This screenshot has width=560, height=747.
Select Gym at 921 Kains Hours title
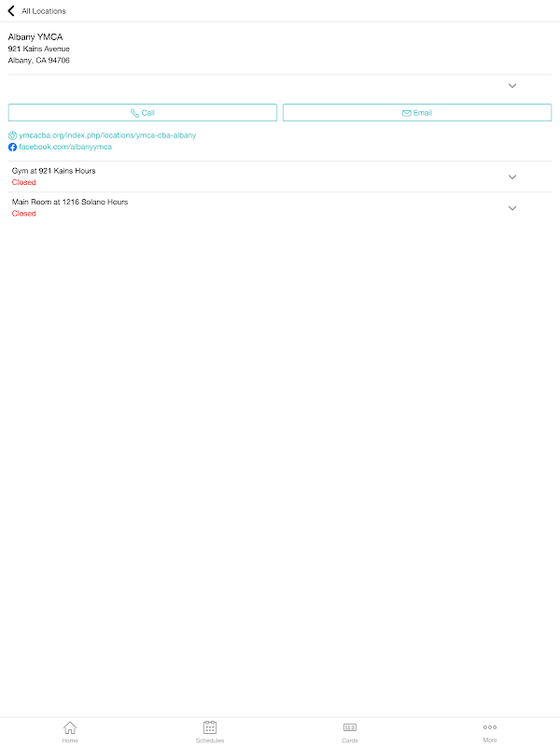coord(54,171)
